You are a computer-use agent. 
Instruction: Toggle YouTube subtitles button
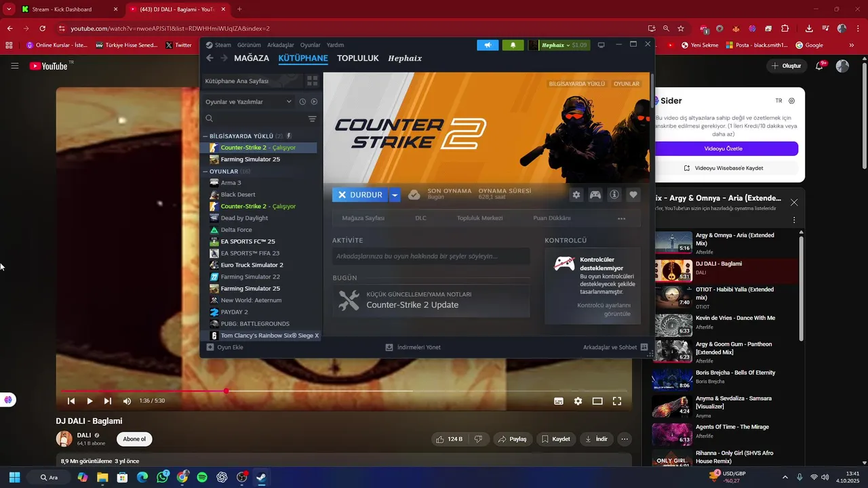pos(559,401)
